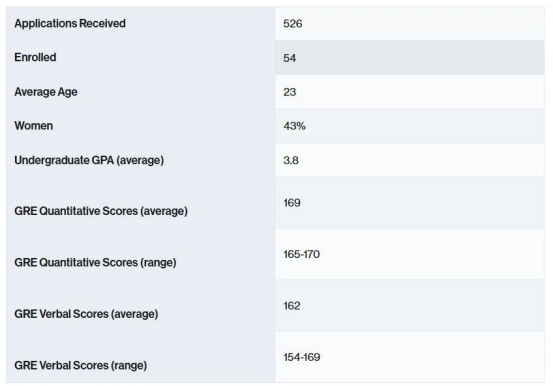The height and width of the screenshot is (386, 553).
Task: Select the 154-169 verbal range value
Action: (302, 357)
